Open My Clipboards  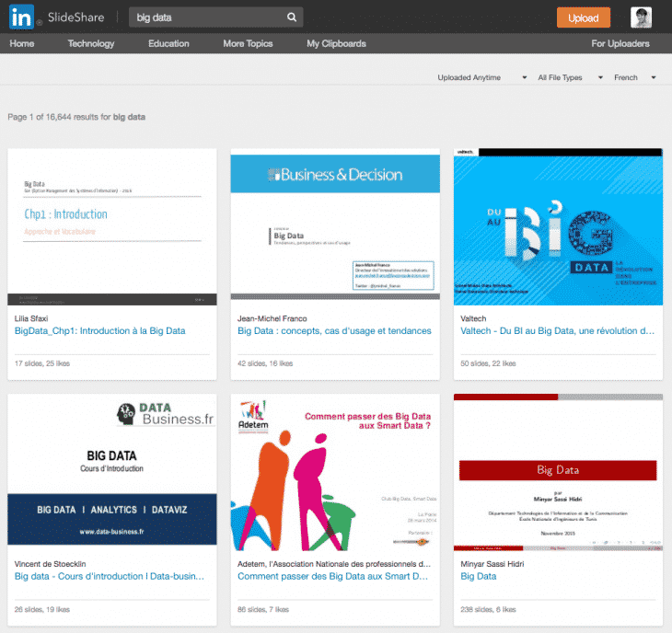(336, 43)
